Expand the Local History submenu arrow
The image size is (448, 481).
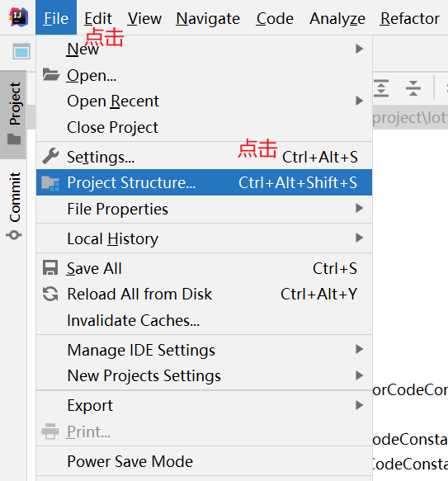tap(359, 238)
